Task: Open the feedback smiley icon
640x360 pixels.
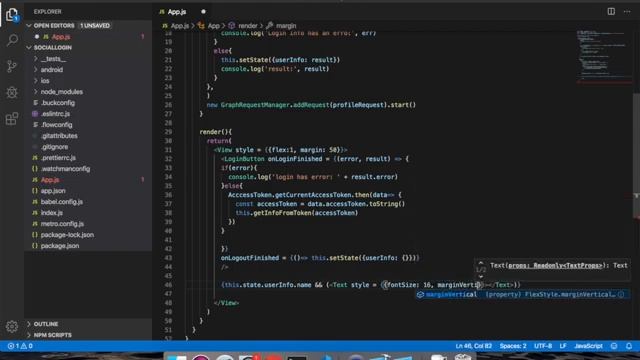Action: 614,346
